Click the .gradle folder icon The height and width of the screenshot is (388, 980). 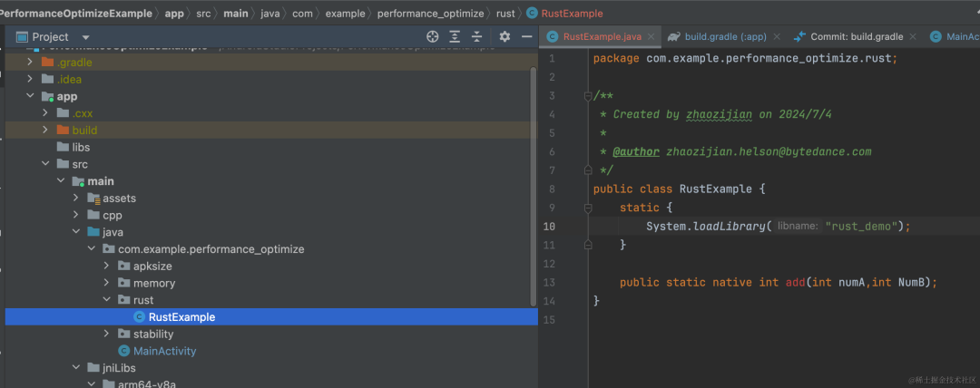tap(47, 63)
